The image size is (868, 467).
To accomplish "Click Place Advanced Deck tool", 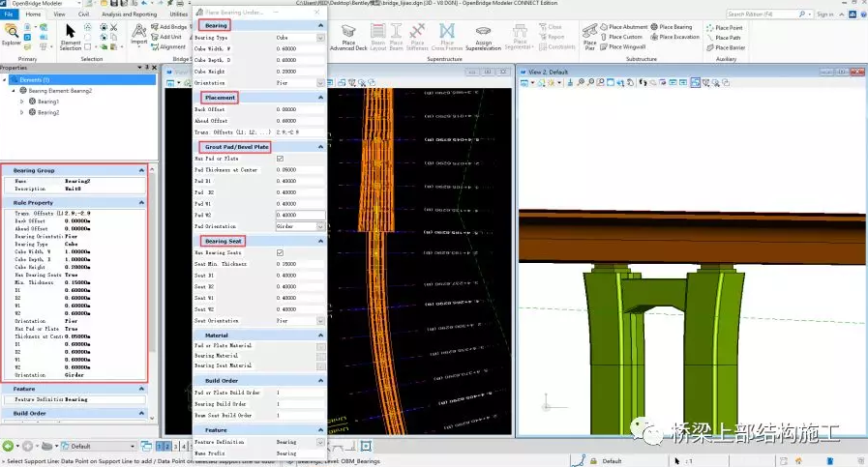I will click(348, 37).
